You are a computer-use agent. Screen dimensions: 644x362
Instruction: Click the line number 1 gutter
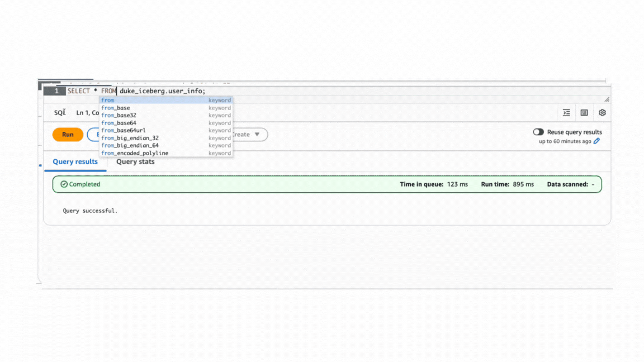pyautogui.click(x=55, y=91)
